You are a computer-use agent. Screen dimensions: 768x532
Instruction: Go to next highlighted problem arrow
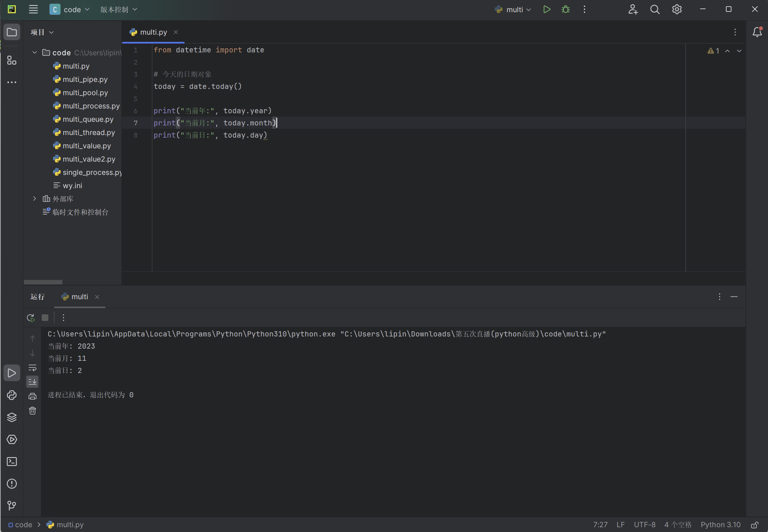739,51
